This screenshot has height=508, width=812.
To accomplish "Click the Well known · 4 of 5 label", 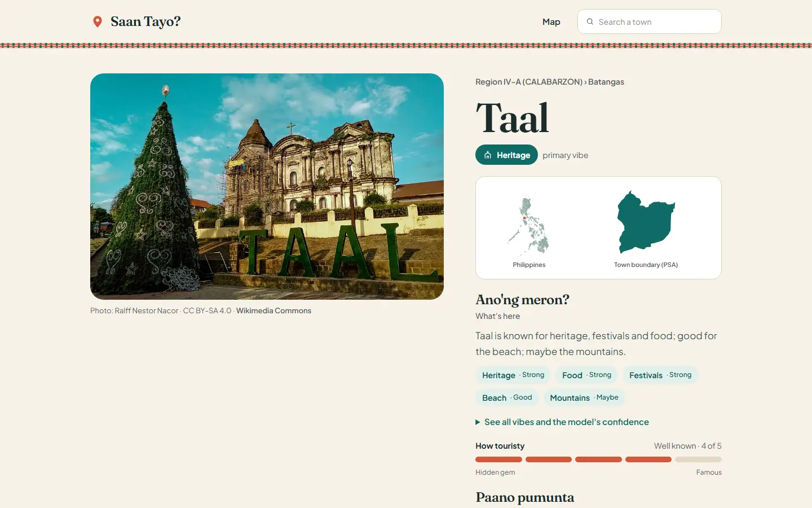I will [x=687, y=446].
